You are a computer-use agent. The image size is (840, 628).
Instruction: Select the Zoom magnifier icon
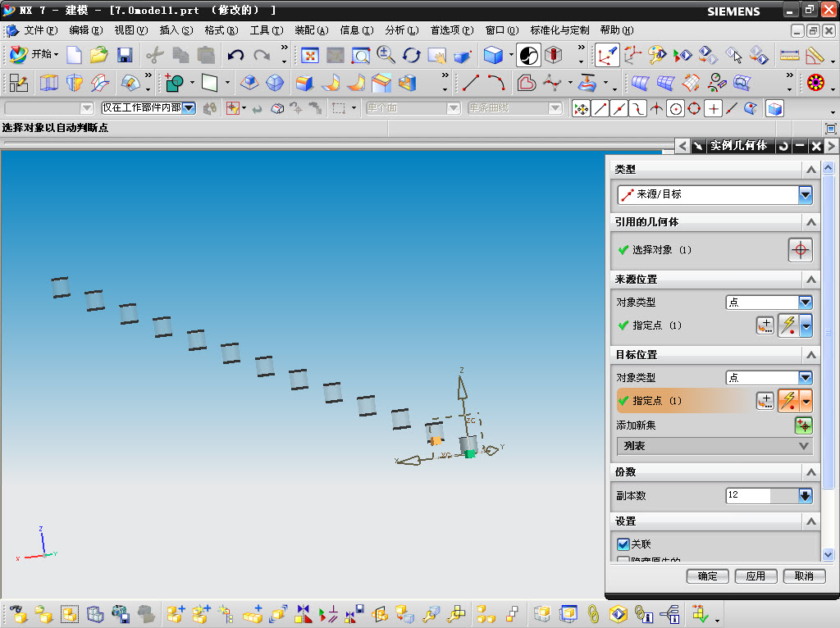point(386,55)
